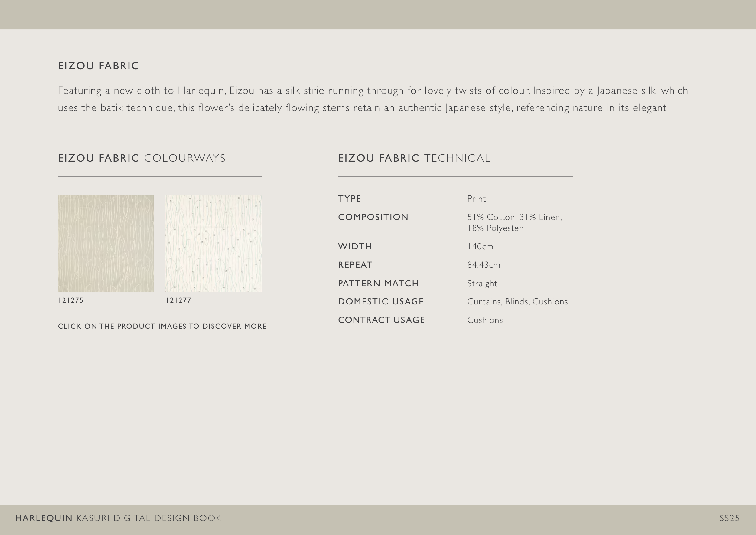
Task: Click the SS25 season label in footer
Action: coord(729,518)
